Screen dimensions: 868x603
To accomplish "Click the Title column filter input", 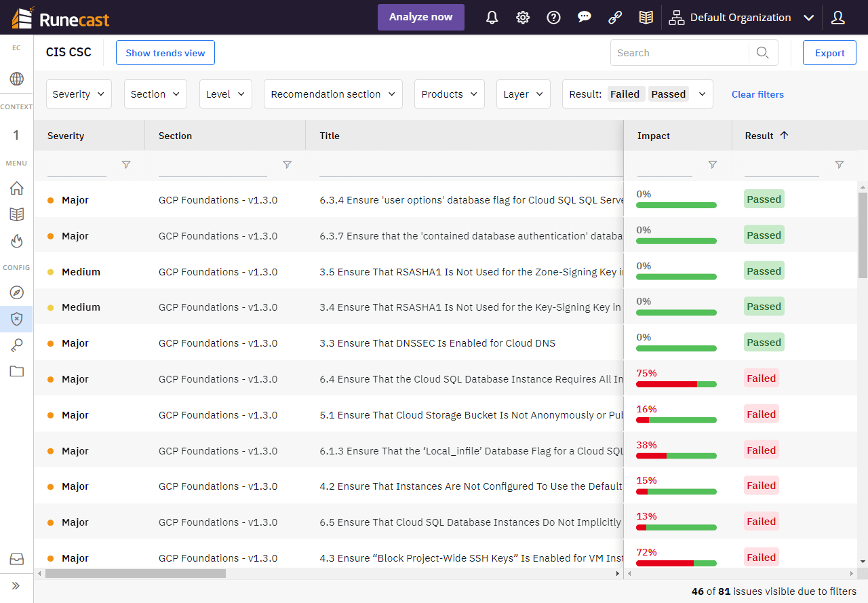I will point(471,165).
